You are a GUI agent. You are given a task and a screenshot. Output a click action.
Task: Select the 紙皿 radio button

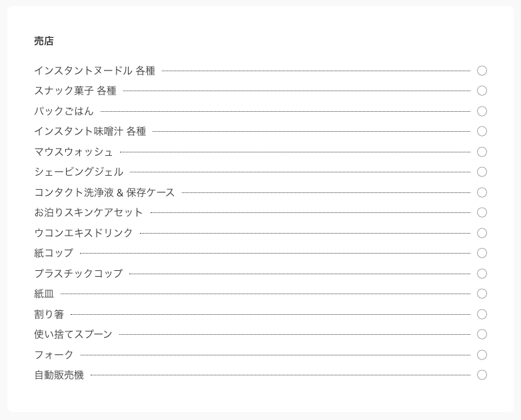[482, 294]
